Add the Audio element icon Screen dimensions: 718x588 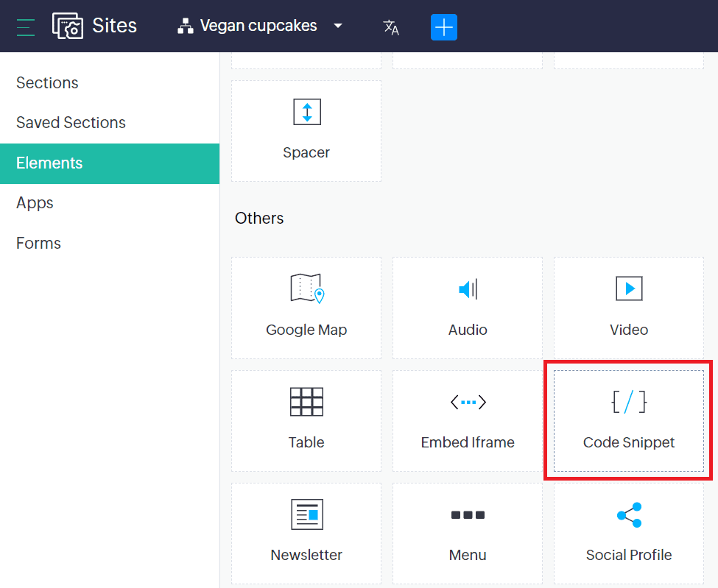[468, 289]
